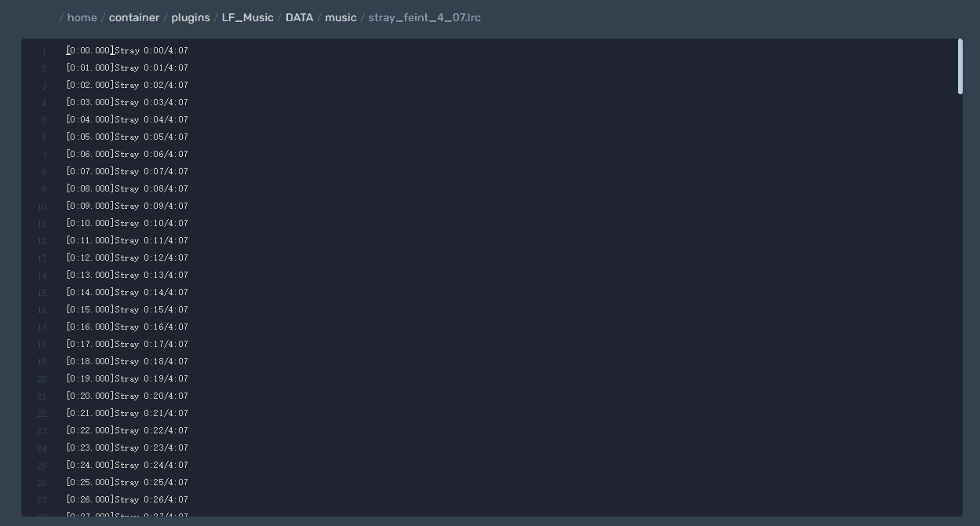The image size is (980, 526).
Task: Click line [0:10.000]Stray 0:10/4:07
Action: point(127,223)
